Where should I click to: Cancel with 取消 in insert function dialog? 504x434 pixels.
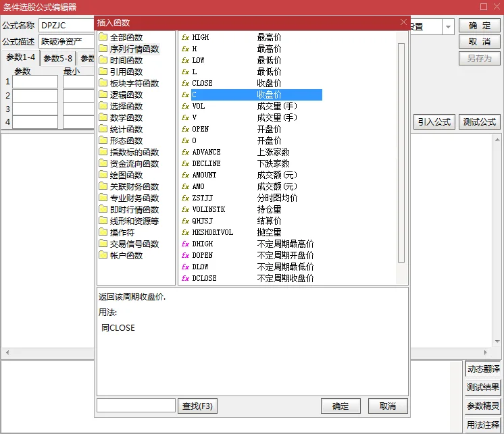pos(388,406)
